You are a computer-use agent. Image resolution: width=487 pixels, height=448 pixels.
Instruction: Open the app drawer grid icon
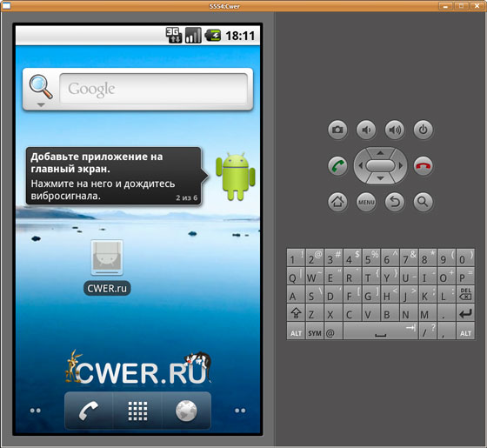pos(138,411)
